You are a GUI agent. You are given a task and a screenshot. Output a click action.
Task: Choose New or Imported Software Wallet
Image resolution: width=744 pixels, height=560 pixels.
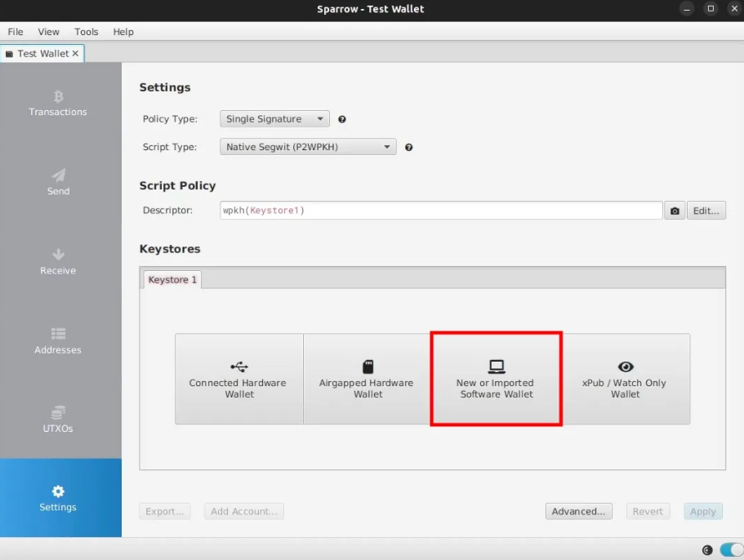497,379
